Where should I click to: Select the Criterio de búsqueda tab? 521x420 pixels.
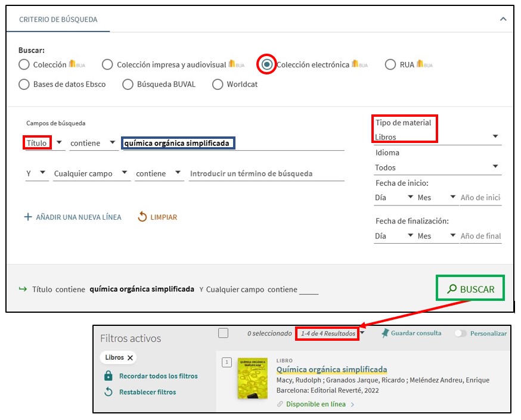pyautogui.click(x=58, y=20)
